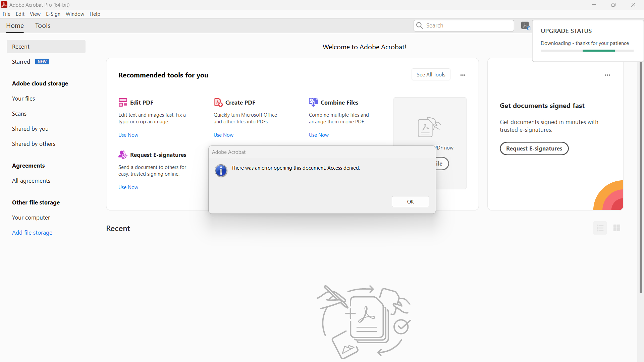Click the Combine Files tool icon
The height and width of the screenshot is (362, 644).
tap(313, 102)
